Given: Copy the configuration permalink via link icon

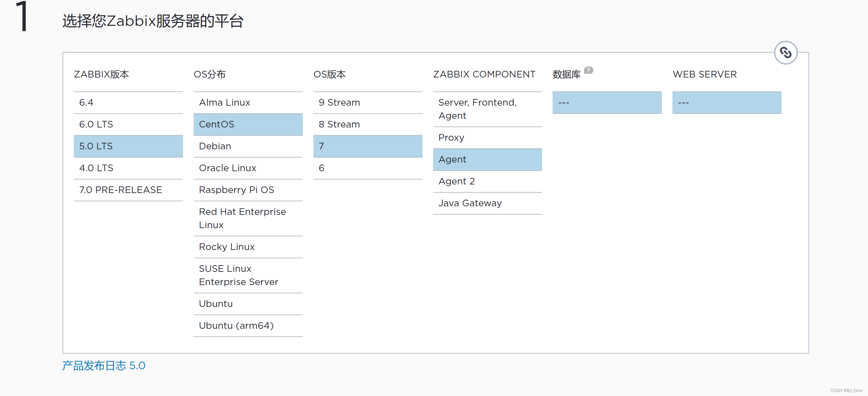Looking at the screenshot, I should click(x=786, y=53).
